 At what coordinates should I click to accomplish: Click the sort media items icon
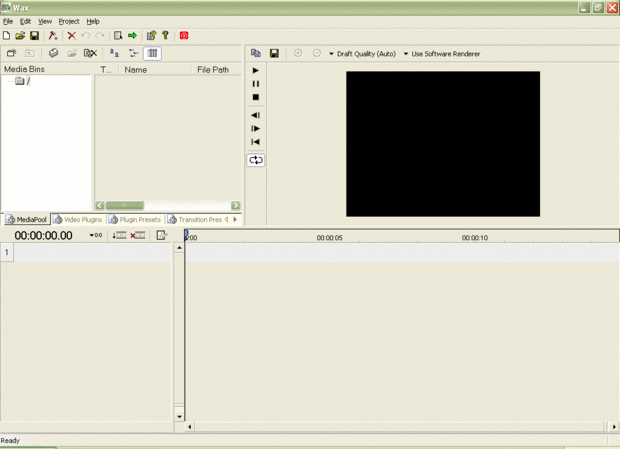point(114,53)
